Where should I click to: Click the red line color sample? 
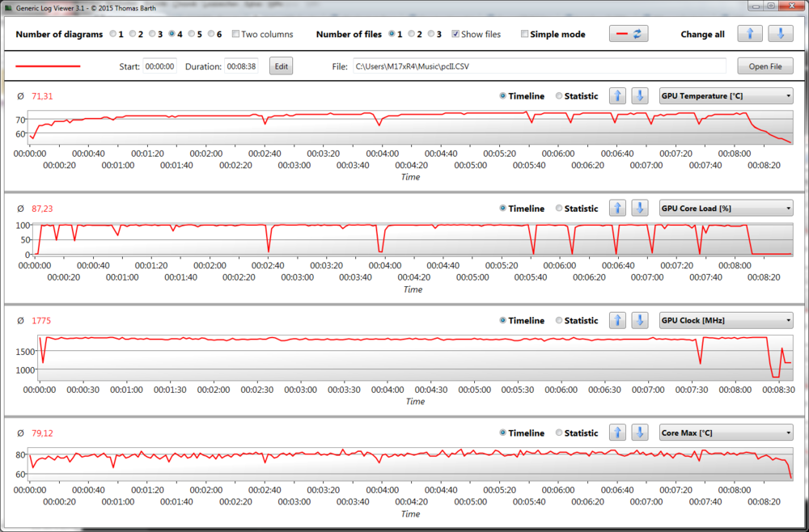(49, 66)
